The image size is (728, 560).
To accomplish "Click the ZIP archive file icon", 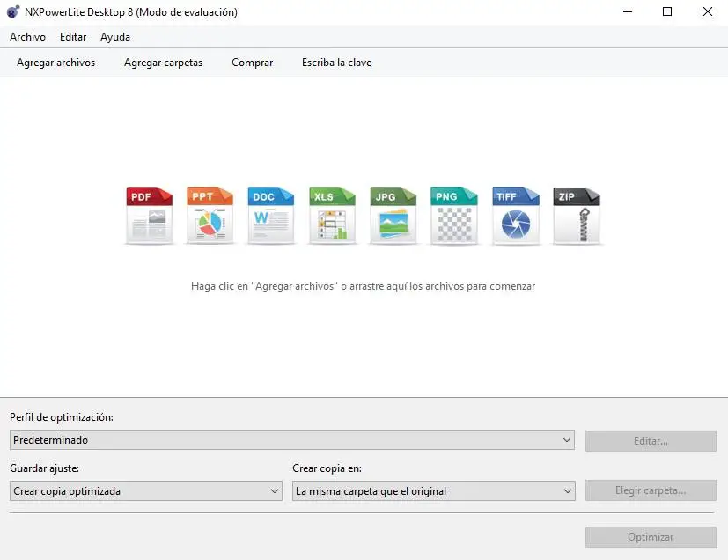I will [577, 216].
